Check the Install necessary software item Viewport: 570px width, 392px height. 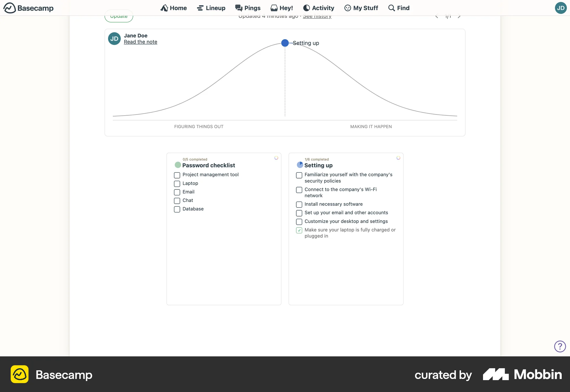299,205
